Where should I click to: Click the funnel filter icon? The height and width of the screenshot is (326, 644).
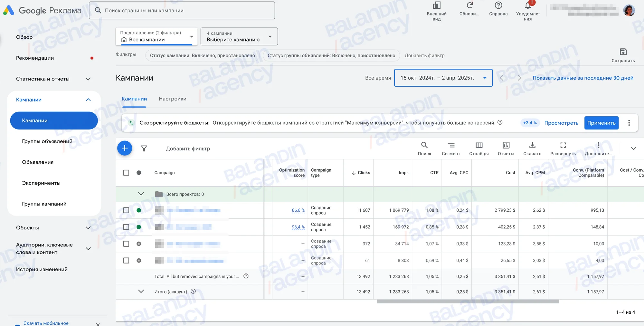(x=144, y=149)
